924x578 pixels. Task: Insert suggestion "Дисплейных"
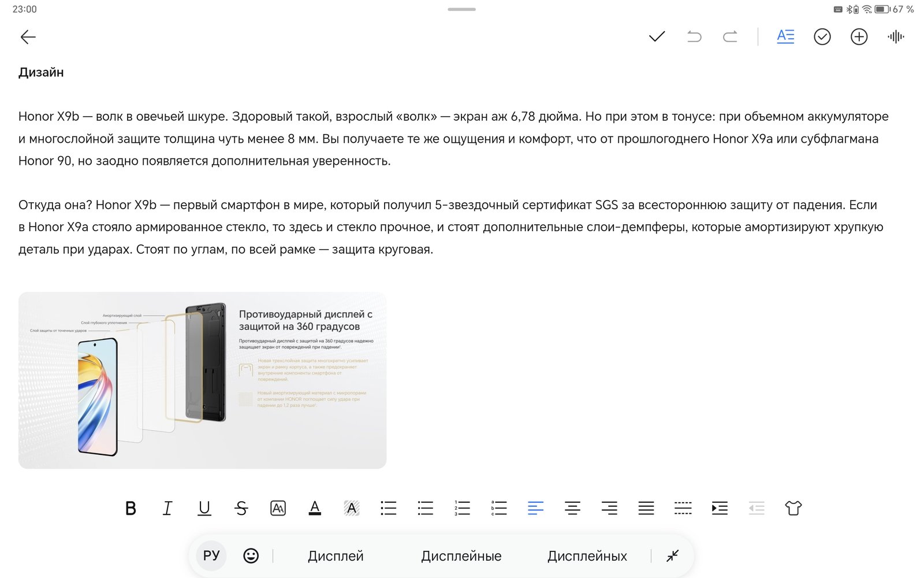[587, 556]
